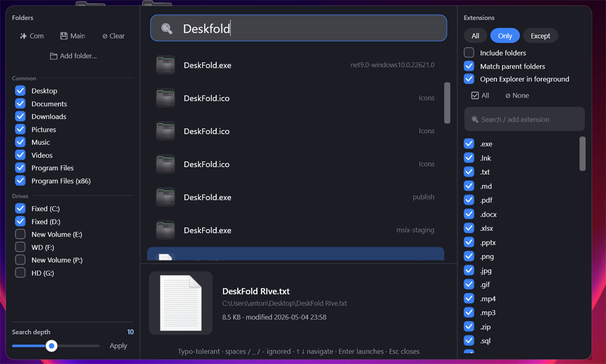Click into the Deskfold search field

point(298,28)
